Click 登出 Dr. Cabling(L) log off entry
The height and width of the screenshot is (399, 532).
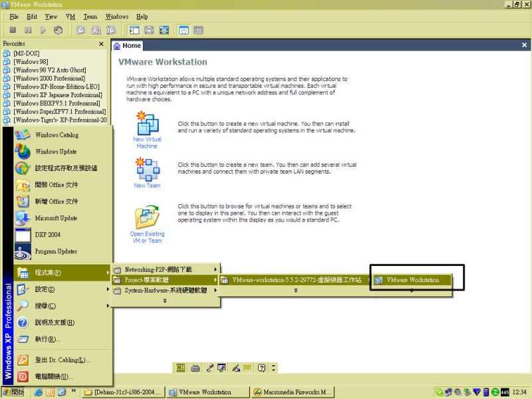pos(63,360)
